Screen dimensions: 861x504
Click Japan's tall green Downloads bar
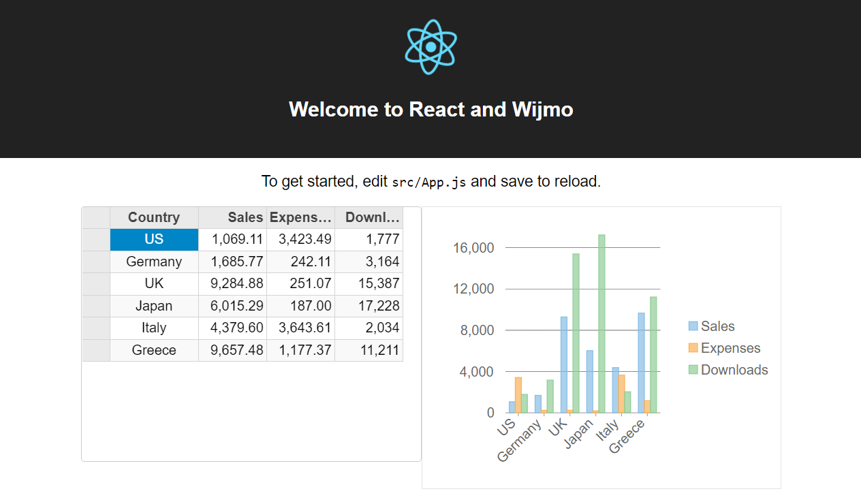tap(601, 324)
